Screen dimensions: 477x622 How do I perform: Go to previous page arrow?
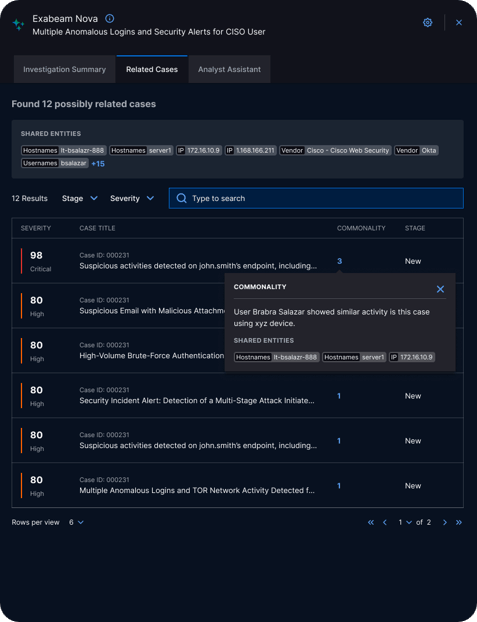pyautogui.click(x=385, y=522)
